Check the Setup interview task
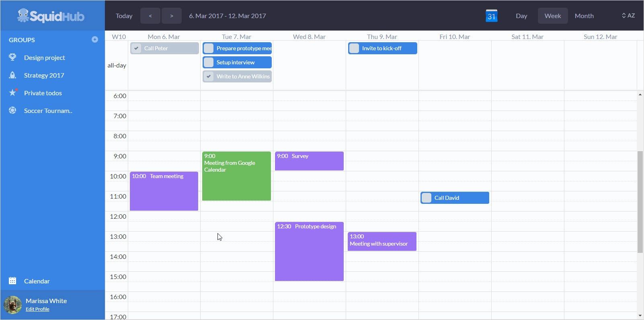Viewport: 644px width, 320px height. [x=209, y=62]
